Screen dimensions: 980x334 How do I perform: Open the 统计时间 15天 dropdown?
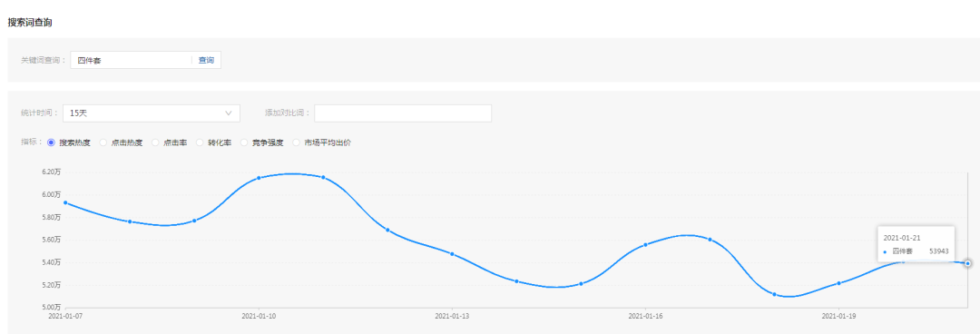[x=152, y=113]
